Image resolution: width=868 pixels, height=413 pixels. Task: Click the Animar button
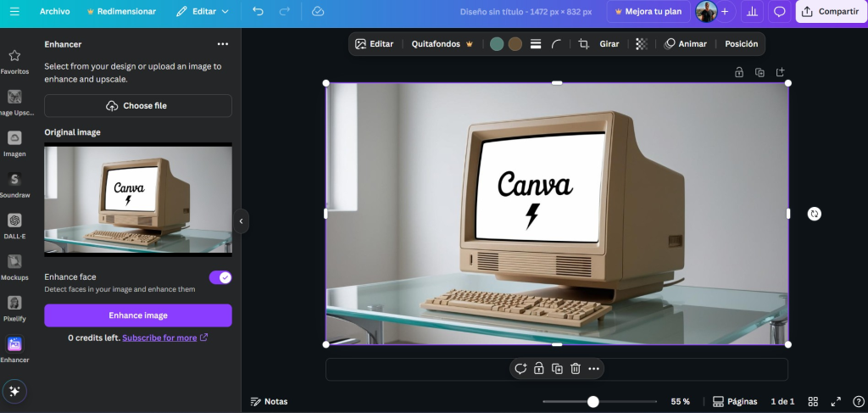[685, 44]
